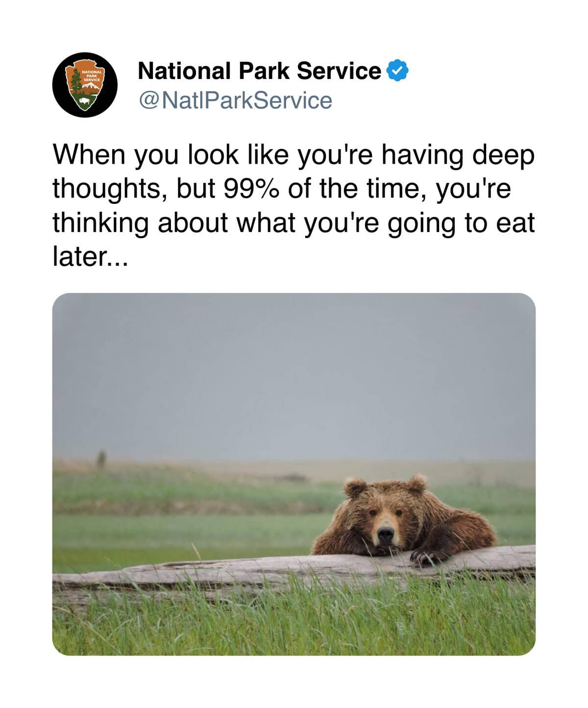Viewport: 588px width, 708px height.
Task: Click the bear's clawed paw on log
Action: 424,556
